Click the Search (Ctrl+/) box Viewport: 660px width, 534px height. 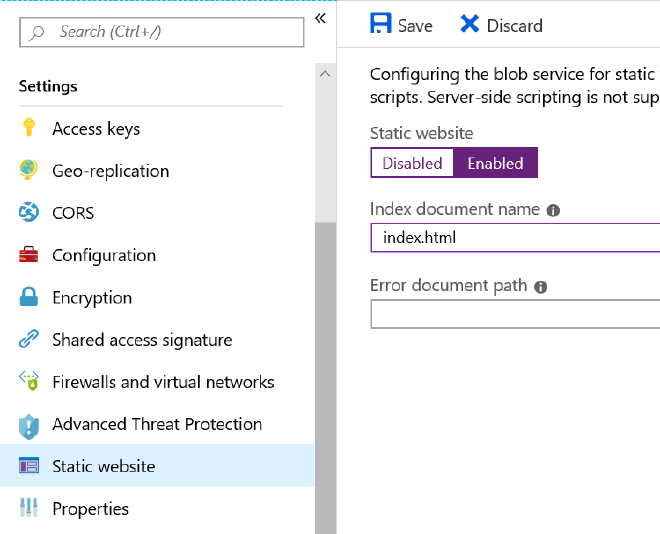point(161,32)
